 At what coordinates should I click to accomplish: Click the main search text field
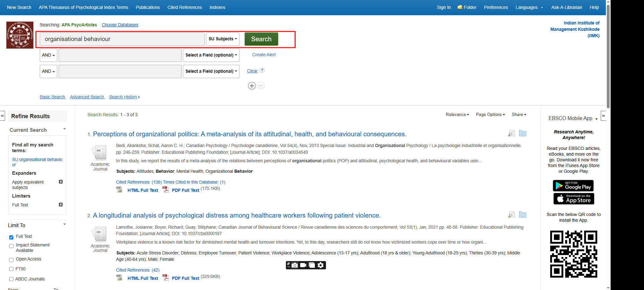point(122,39)
